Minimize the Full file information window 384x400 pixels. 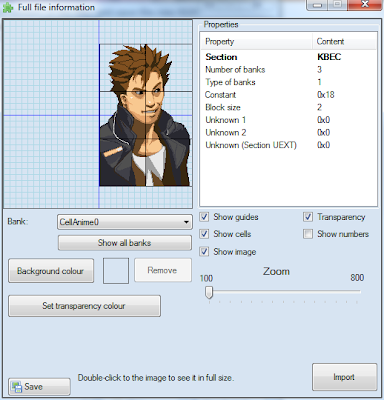pyautogui.click(x=317, y=5)
